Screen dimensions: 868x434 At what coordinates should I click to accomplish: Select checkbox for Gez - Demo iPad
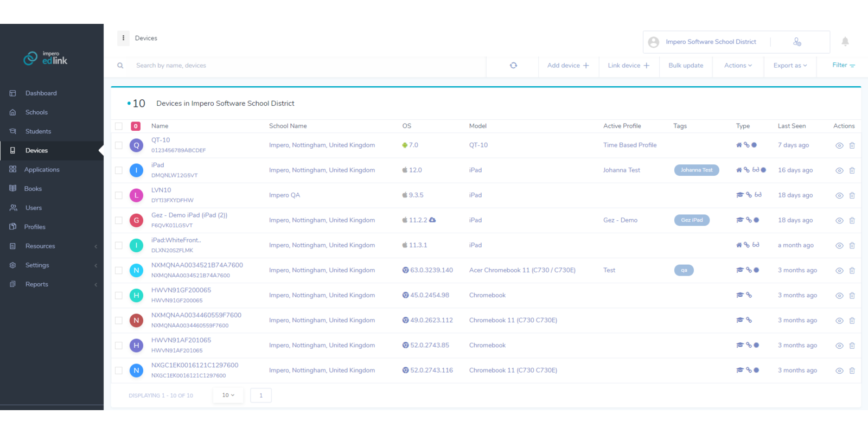click(119, 220)
